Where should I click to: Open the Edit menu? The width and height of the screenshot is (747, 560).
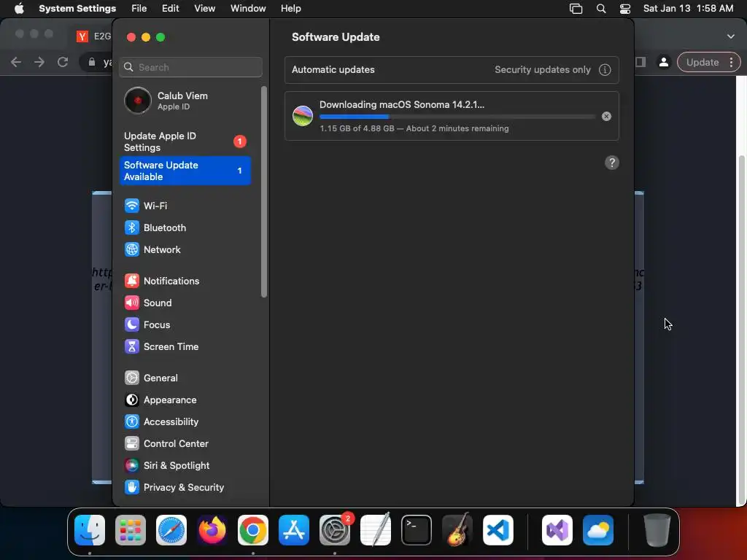[170, 9]
